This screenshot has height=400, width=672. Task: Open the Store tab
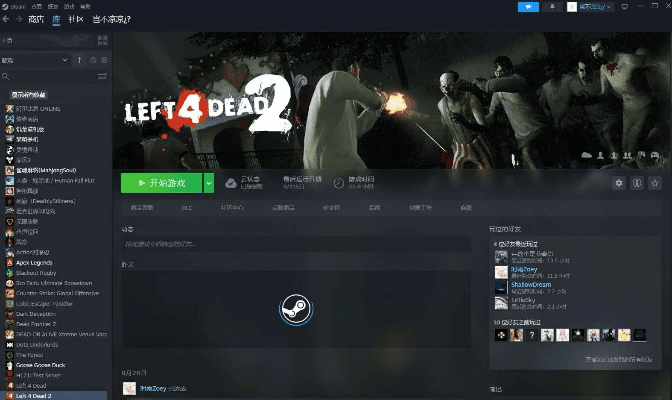tap(35, 19)
